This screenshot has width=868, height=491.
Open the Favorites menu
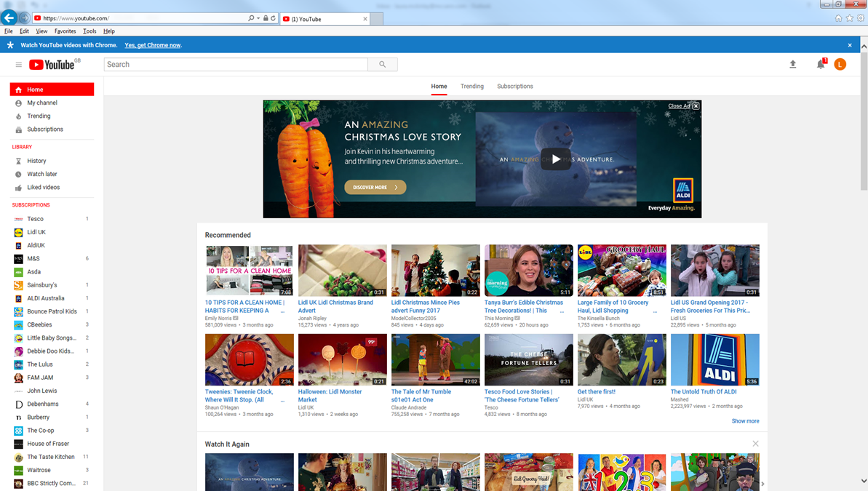[x=65, y=31]
